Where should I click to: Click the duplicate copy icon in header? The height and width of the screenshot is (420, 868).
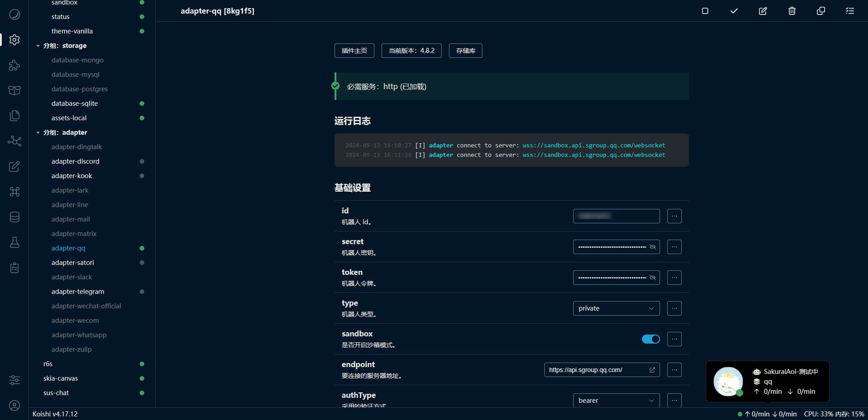coord(821,11)
